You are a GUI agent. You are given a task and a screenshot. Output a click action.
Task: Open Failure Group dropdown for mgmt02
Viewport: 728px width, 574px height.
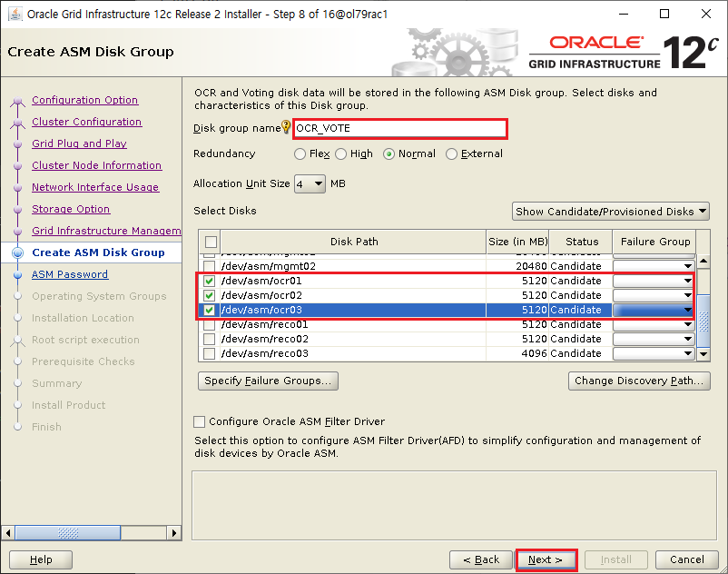654,266
